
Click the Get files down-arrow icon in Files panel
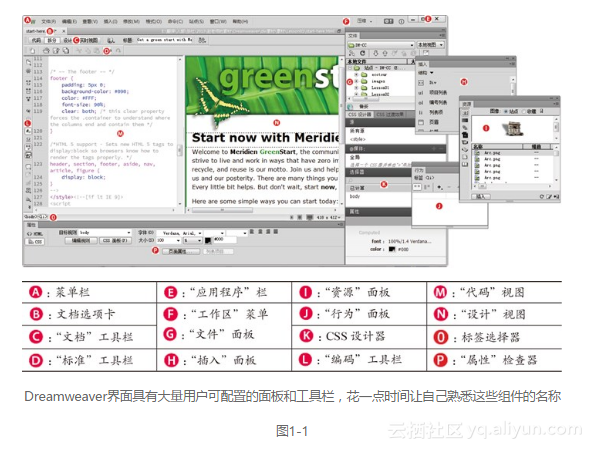[376, 53]
